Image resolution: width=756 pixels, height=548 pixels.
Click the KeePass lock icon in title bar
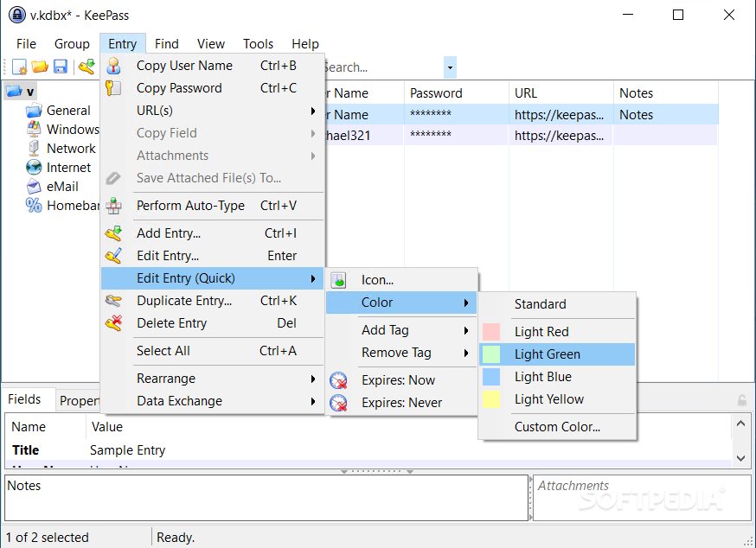tap(17, 15)
